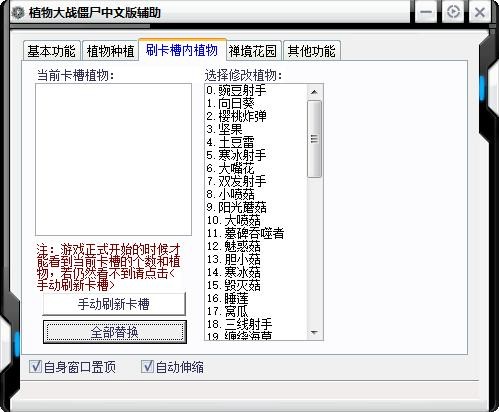The image size is (499, 412).
Task: Toggle the 自动伸缩 checkbox
Action: click(172, 367)
